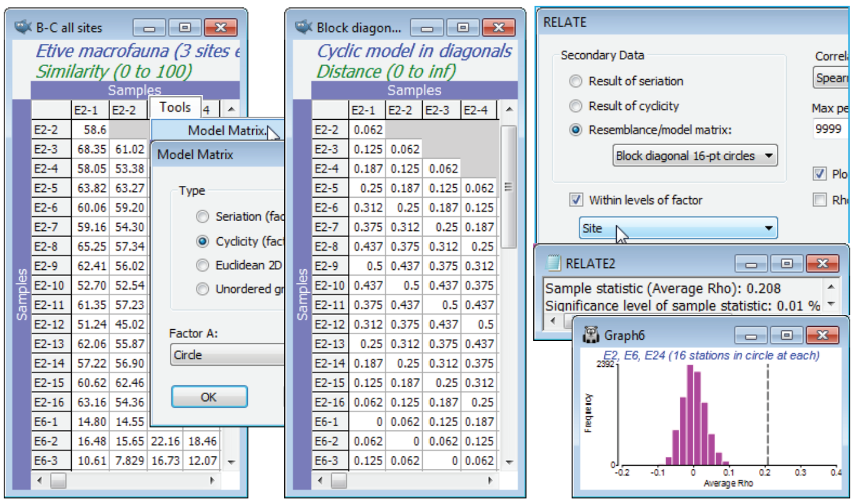
Task: Click OK in Model Matrix dialog
Action: [x=209, y=397]
